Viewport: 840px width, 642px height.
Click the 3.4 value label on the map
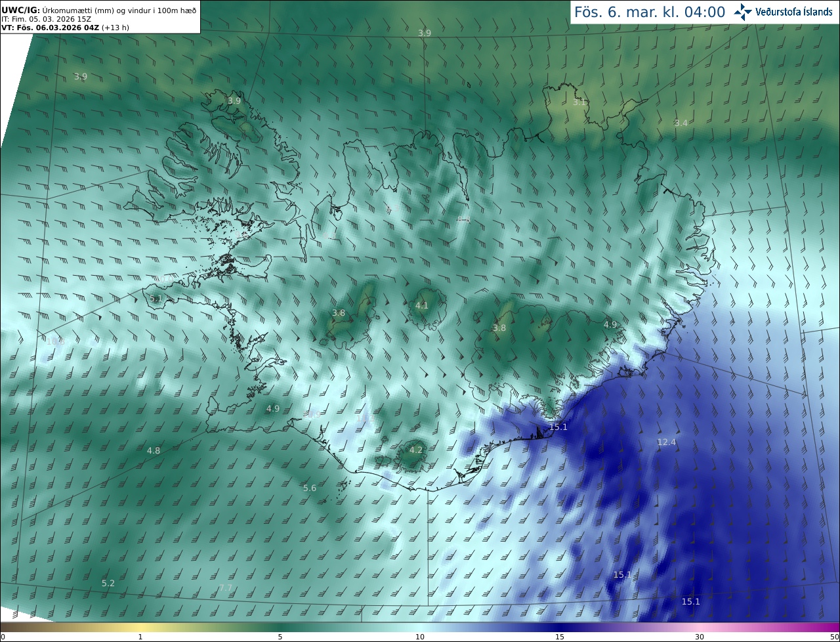[x=681, y=123]
